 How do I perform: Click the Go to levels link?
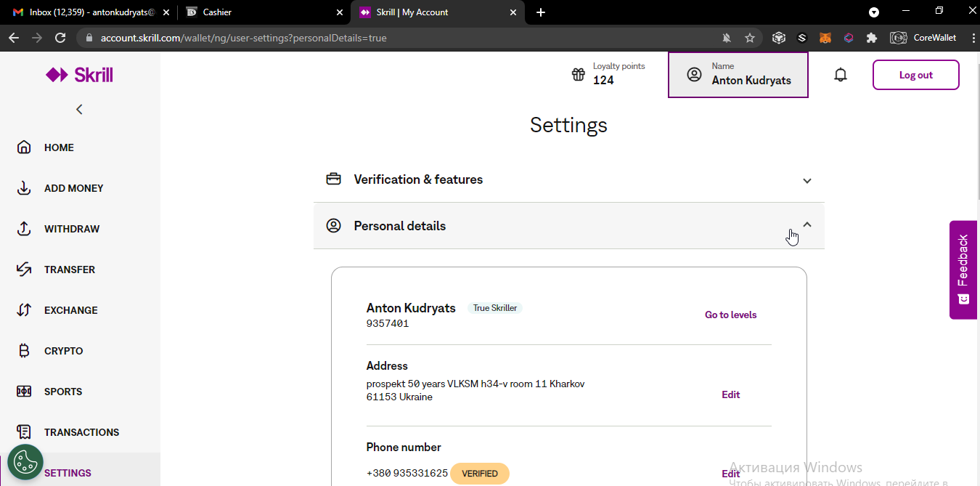[731, 315]
